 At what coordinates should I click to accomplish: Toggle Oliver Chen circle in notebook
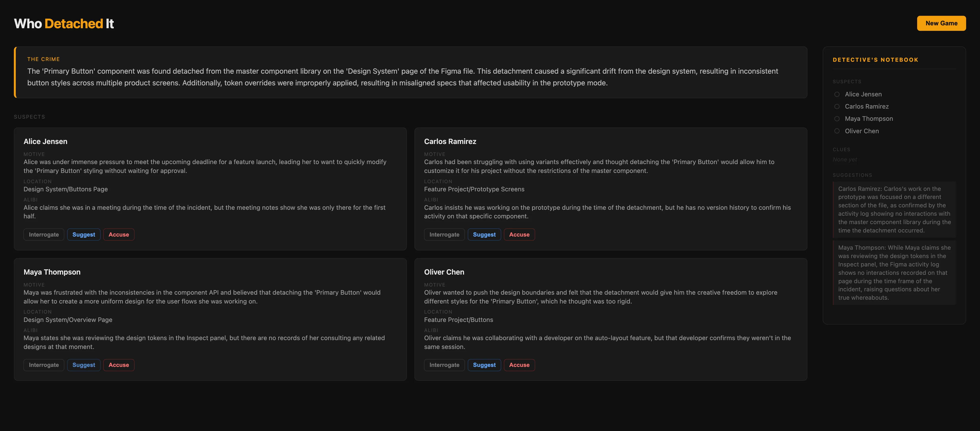coord(837,131)
